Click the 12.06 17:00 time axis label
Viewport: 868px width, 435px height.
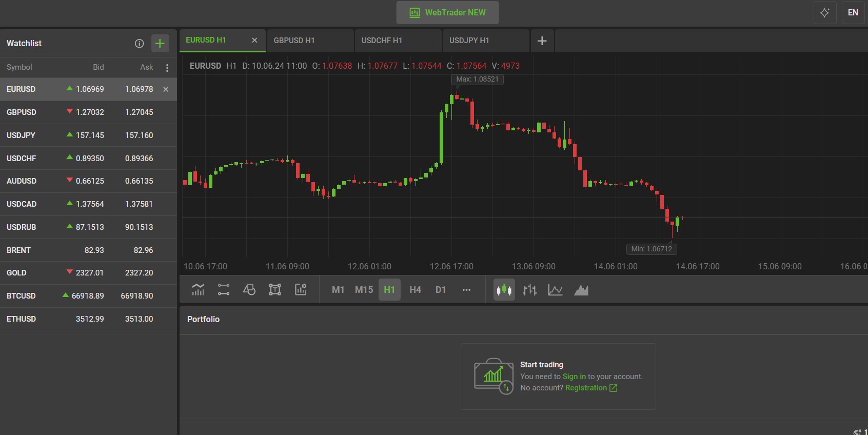pyautogui.click(x=451, y=267)
